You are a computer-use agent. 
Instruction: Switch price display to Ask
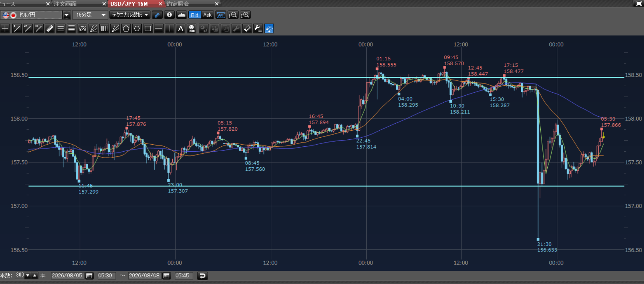(x=207, y=15)
